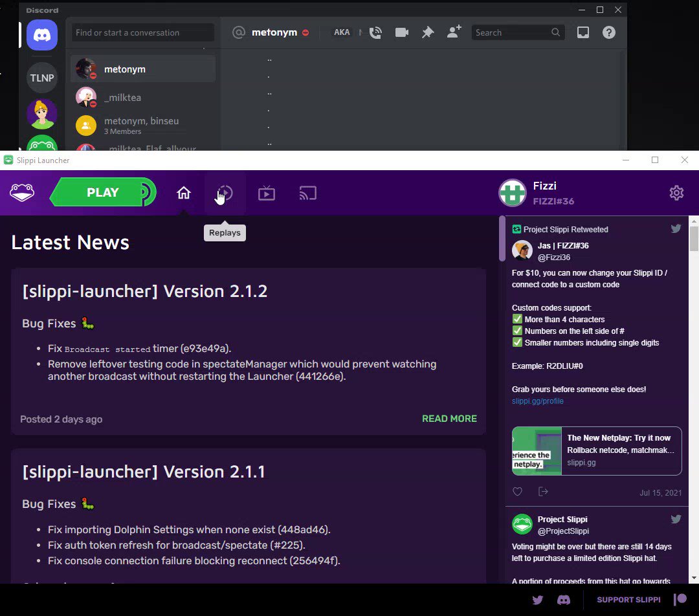Open Jas FIZZI#36 profile picture
The width and height of the screenshot is (699, 616).
tap(522, 250)
